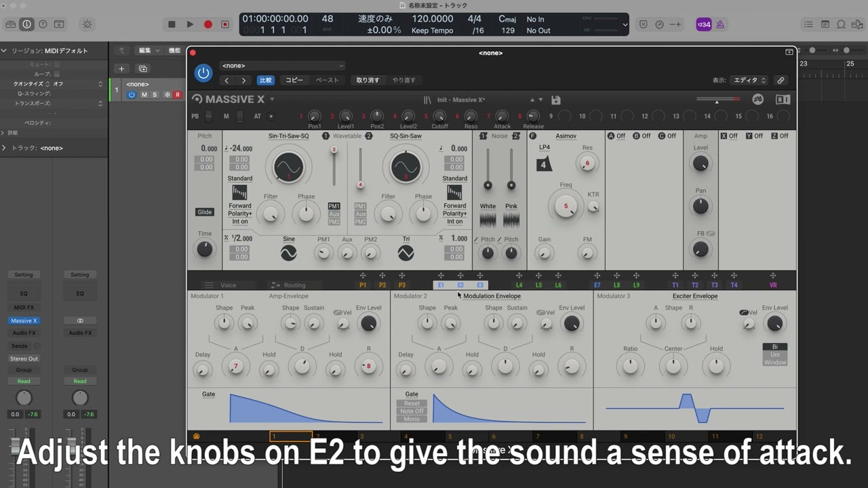Screen dimensions: 868x488
Task: Click the 取り消す undo button
Action: click(368, 80)
